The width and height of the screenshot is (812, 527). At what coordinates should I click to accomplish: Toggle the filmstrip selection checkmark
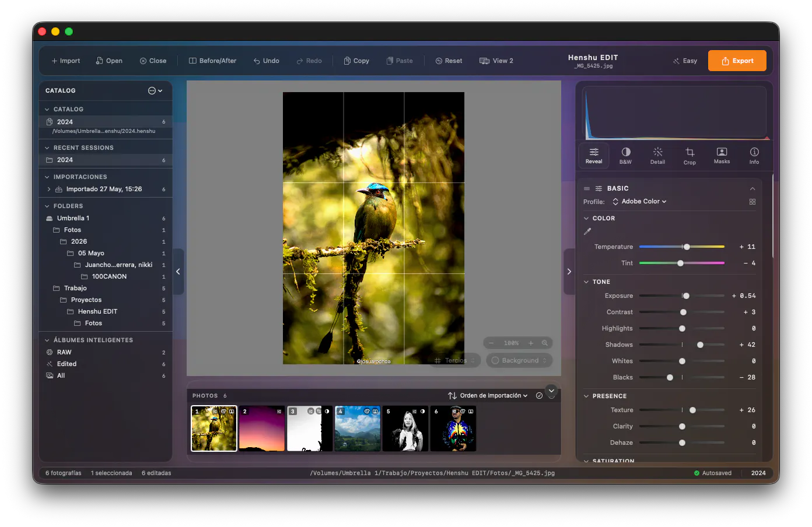539,396
